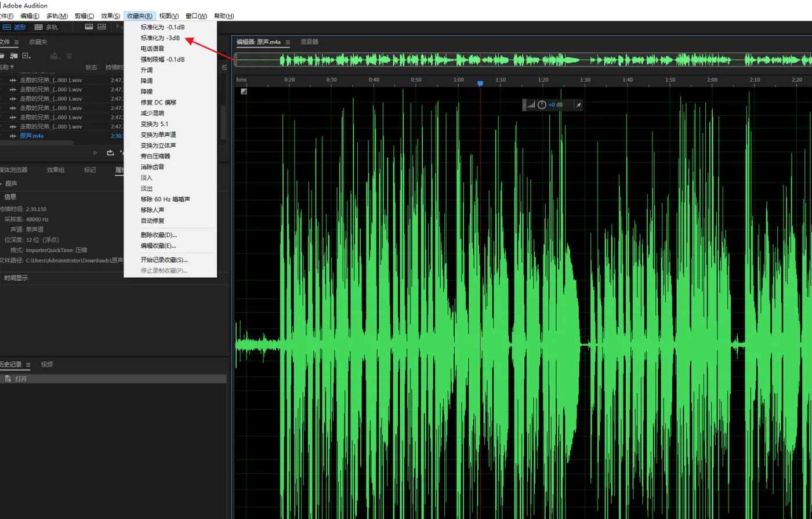Open the Files (文件) panel menu icon
This screenshot has width=812, height=519.
click(x=17, y=42)
